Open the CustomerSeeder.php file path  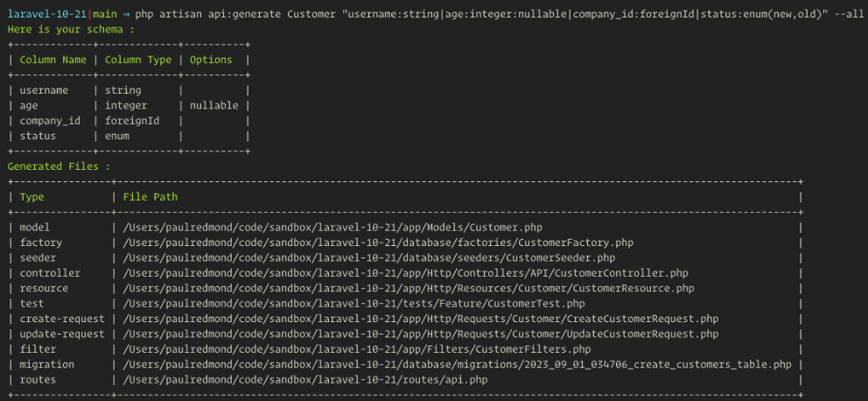[x=369, y=257]
